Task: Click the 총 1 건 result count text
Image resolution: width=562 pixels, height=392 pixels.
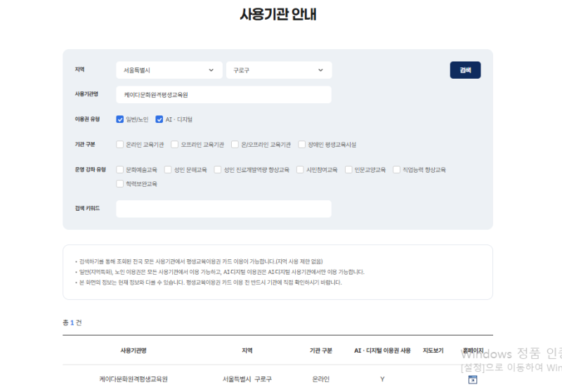Action: (72, 322)
